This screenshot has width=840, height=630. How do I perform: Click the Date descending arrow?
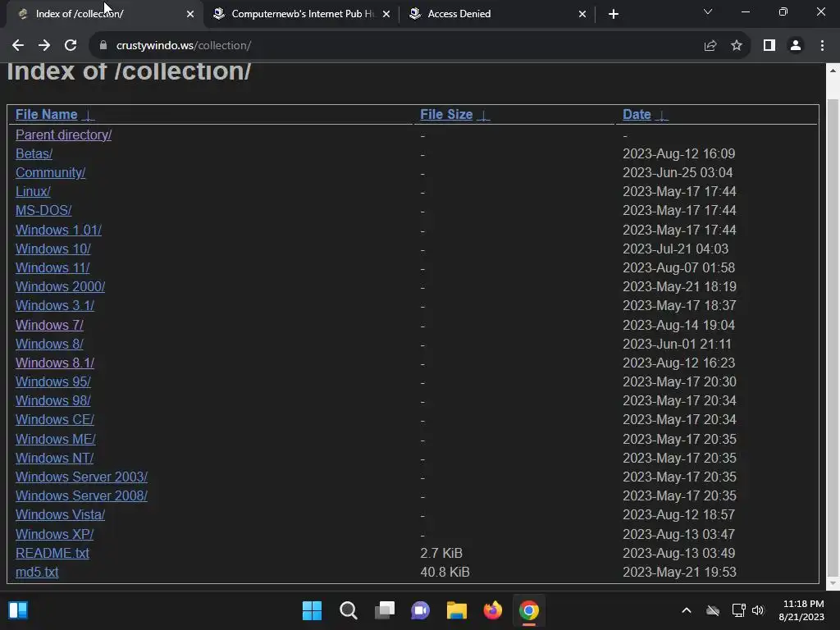pyautogui.click(x=662, y=115)
